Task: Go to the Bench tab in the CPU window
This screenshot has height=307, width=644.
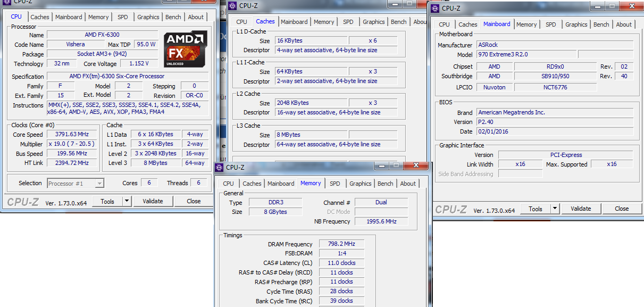Action: [173, 17]
